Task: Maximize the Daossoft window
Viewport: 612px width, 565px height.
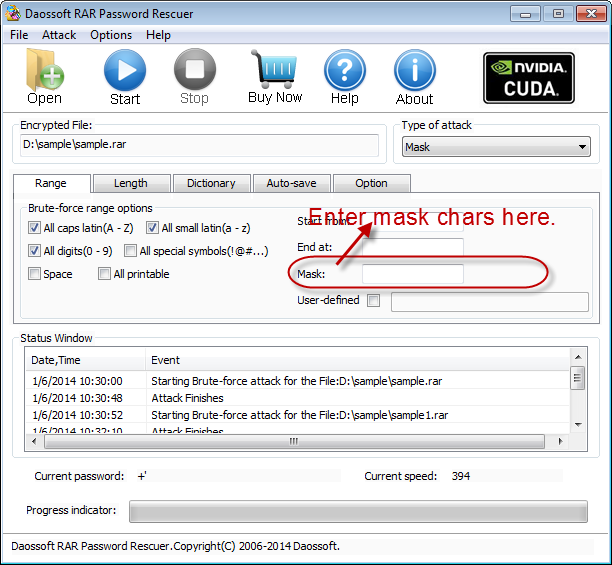Action: click(x=558, y=14)
